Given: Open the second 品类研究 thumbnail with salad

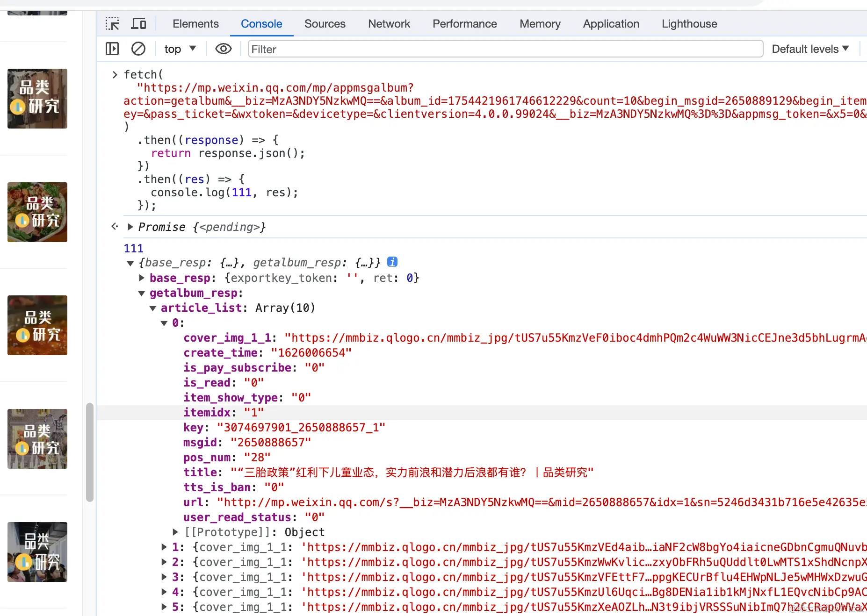Looking at the screenshot, I should 37,212.
